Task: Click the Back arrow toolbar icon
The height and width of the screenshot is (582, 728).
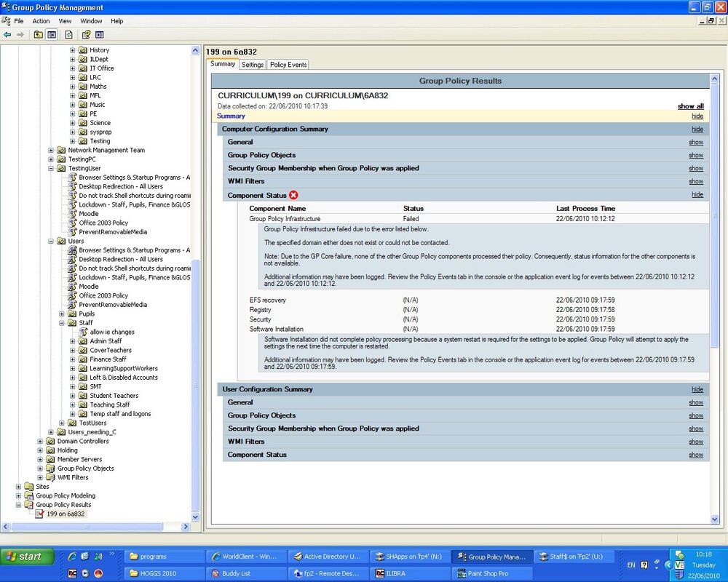Action: point(7,35)
